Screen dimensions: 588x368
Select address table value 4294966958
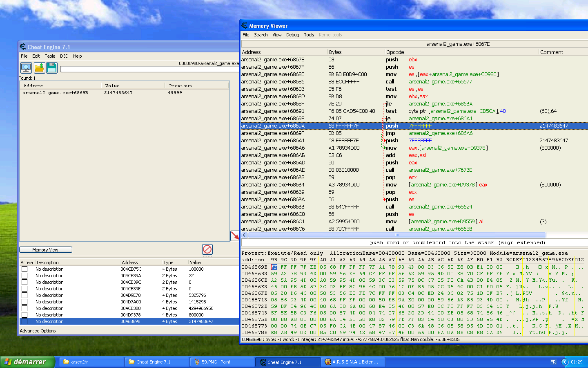point(201,308)
